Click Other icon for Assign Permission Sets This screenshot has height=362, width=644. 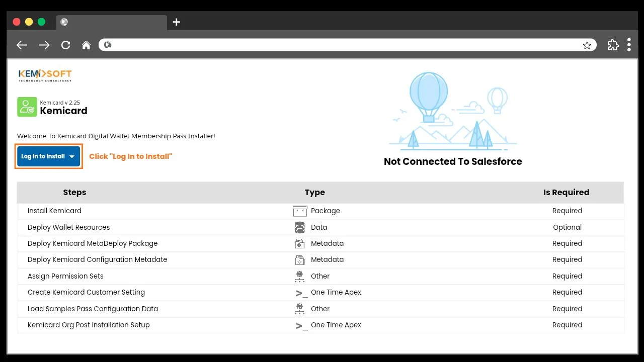tap(300, 276)
